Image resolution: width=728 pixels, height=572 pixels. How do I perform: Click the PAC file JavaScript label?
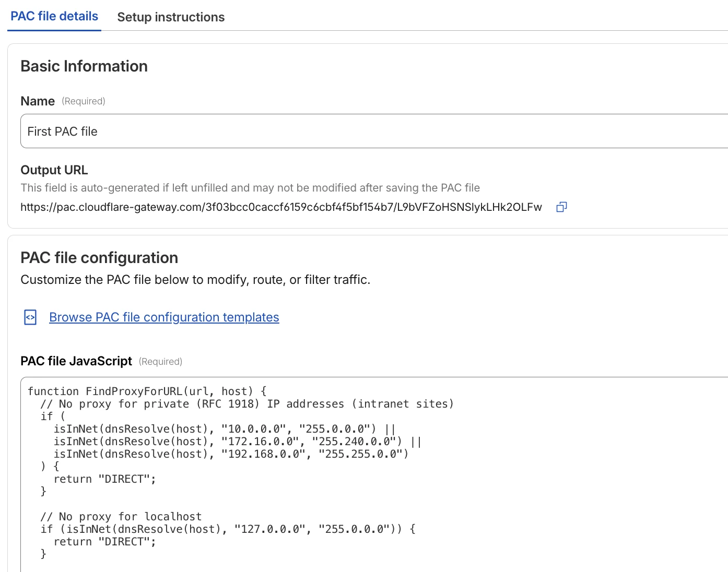(x=76, y=361)
